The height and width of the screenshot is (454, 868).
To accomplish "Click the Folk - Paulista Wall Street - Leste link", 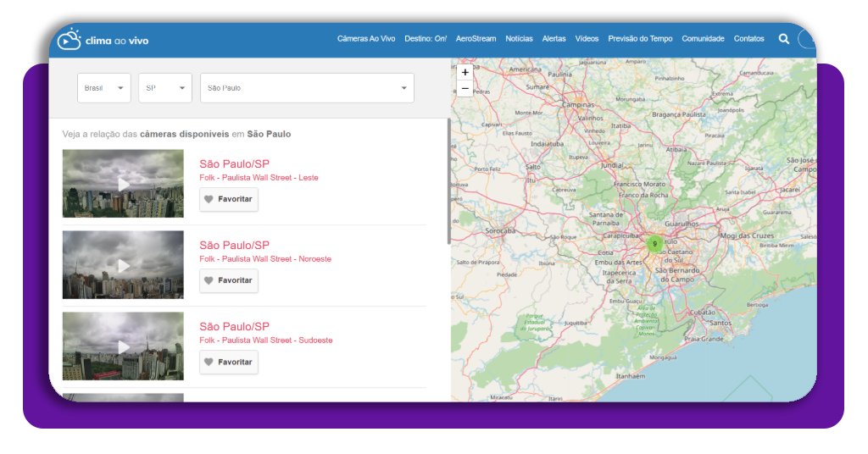I will (x=259, y=178).
